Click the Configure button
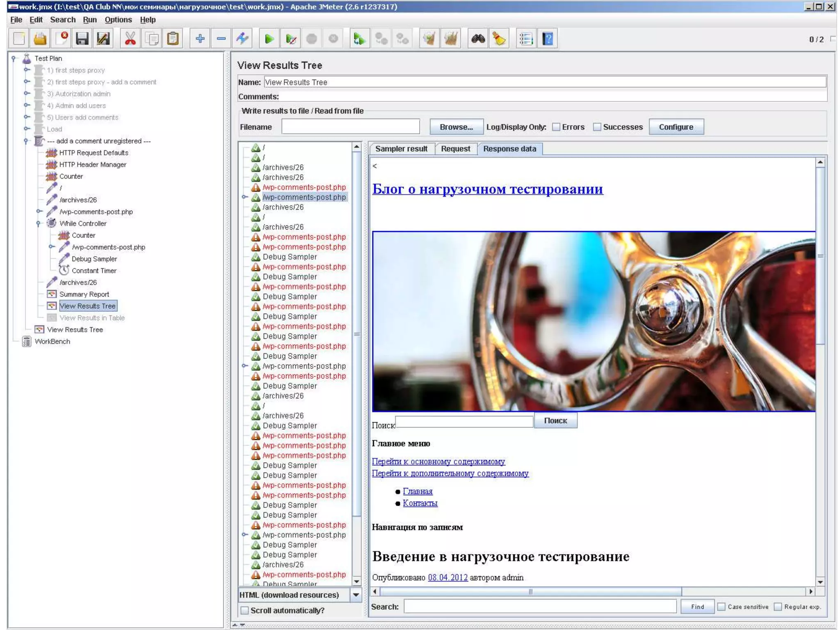840x630 pixels. point(676,127)
